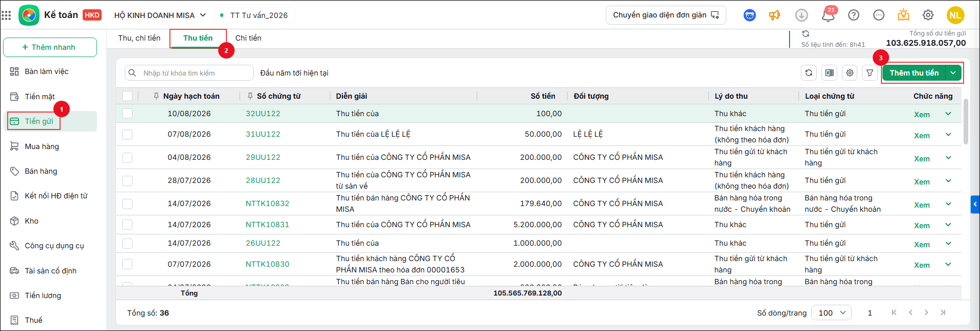This screenshot has height=331, width=980.
Task: Click the Thêm nhanh quick-add button
Action: click(x=50, y=47)
